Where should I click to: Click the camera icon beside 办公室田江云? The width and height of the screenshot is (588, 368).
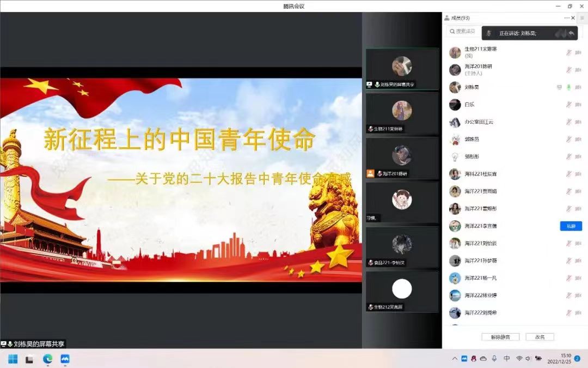pyautogui.click(x=578, y=122)
